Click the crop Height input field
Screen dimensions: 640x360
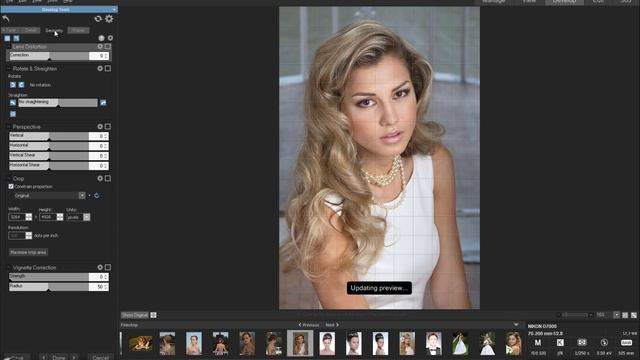pos(48,217)
